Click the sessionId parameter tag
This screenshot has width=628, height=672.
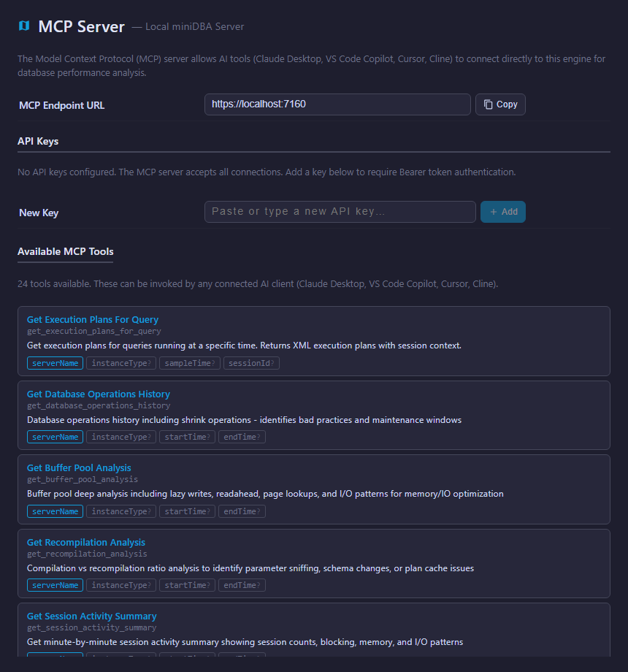coord(251,363)
